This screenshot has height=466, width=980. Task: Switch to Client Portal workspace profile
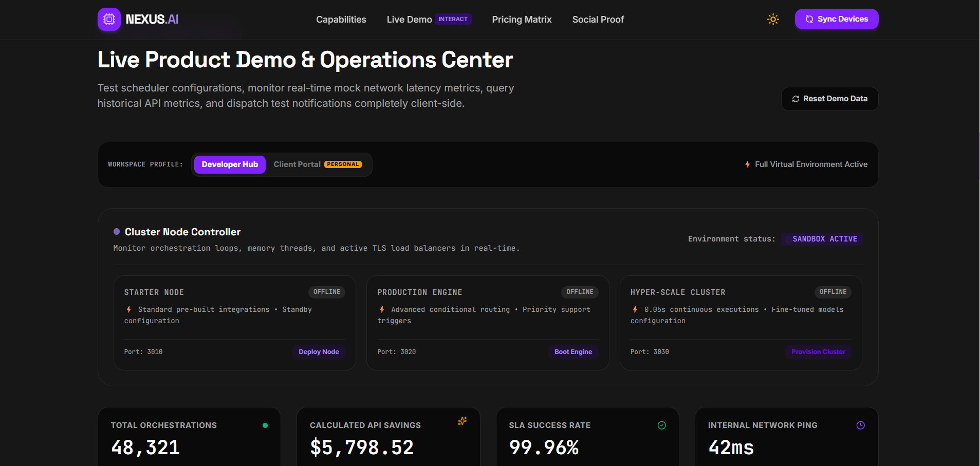[x=318, y=164]
